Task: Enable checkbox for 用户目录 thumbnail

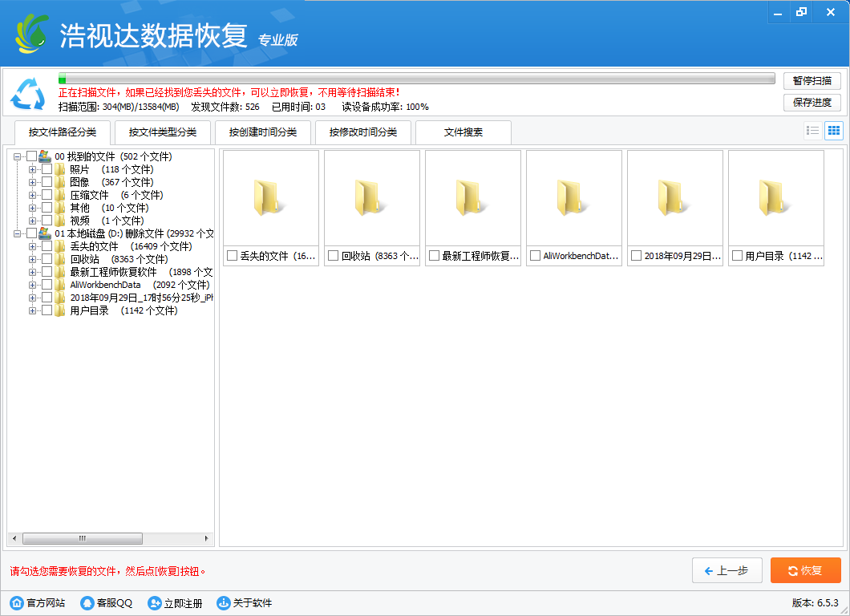Action: tap(738, 256)
